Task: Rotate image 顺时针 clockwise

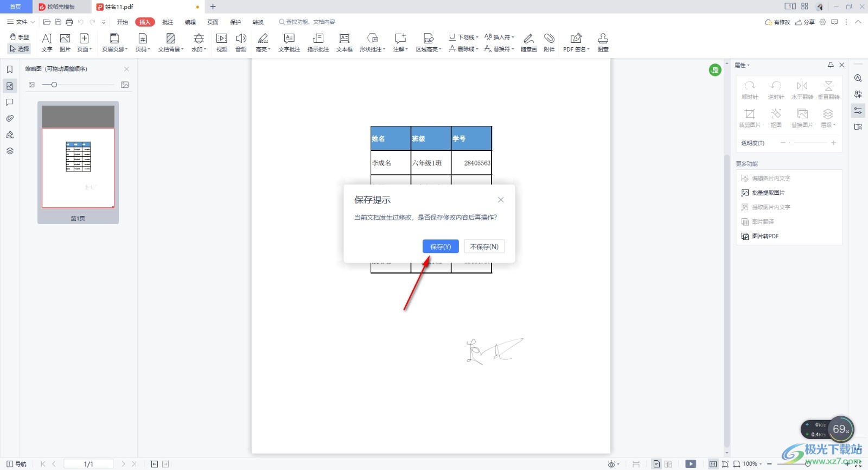Action: coord(750,90)
